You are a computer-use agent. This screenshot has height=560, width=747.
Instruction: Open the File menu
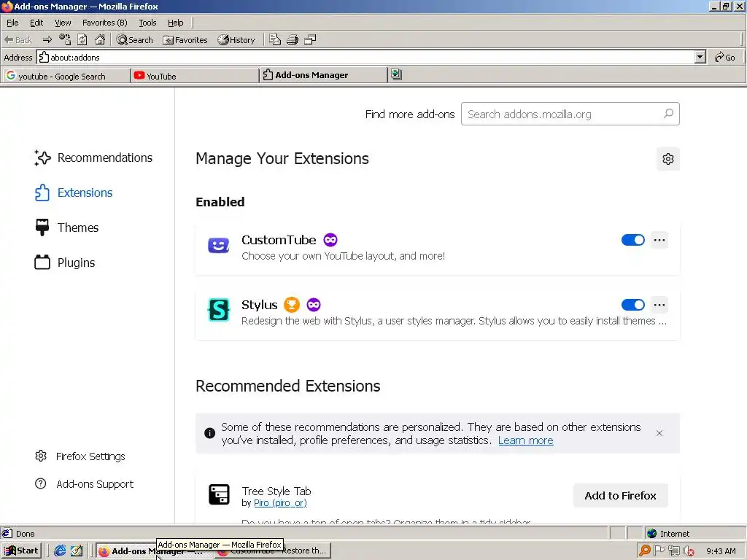click(x=12, y=23)
